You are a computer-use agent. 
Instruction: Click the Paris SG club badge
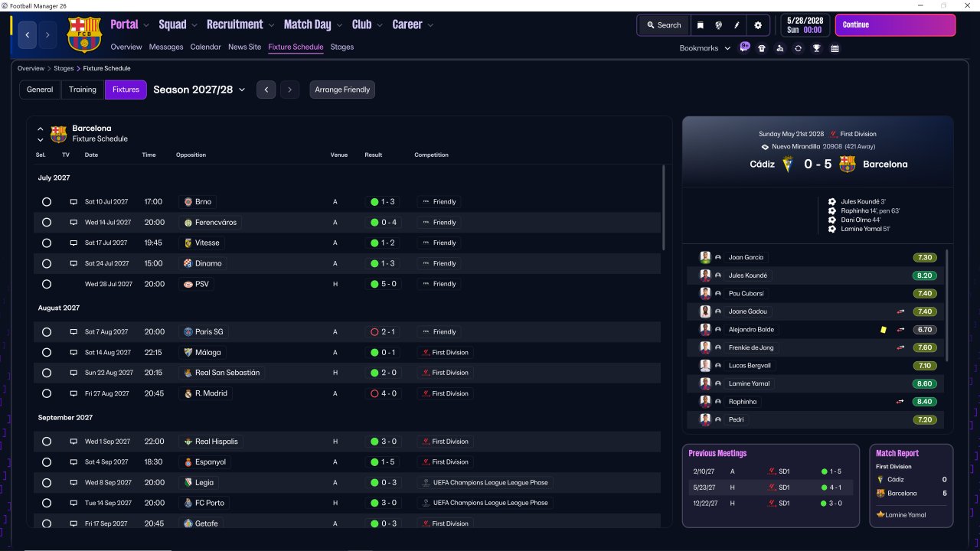pos(188,332)
